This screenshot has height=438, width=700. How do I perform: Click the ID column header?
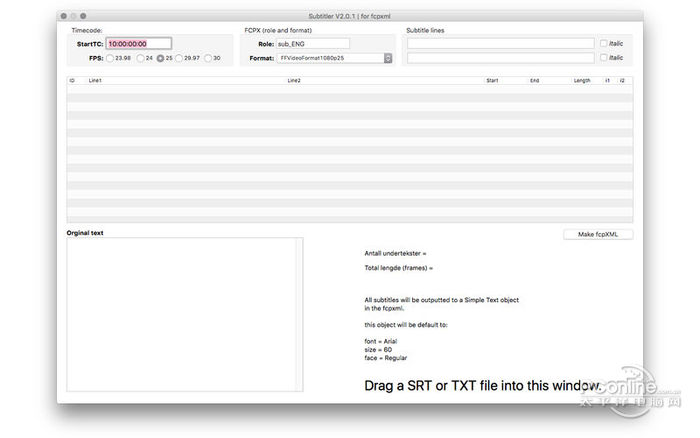[x=72, y=80]
